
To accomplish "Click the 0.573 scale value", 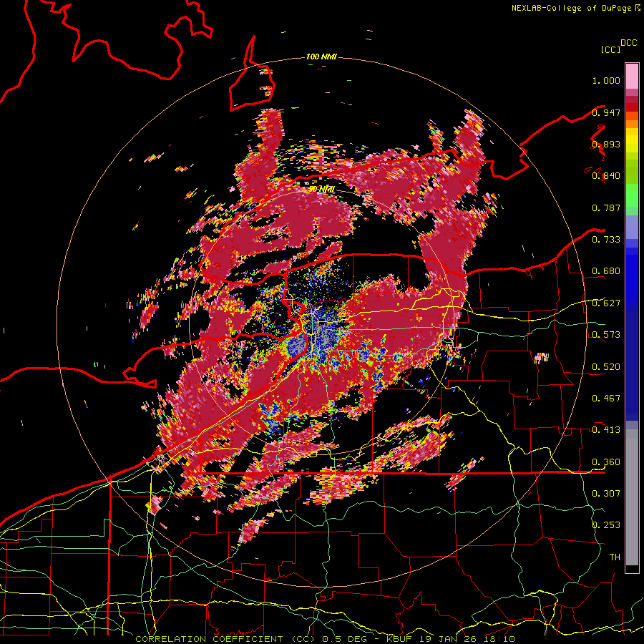I will point(606,335).
